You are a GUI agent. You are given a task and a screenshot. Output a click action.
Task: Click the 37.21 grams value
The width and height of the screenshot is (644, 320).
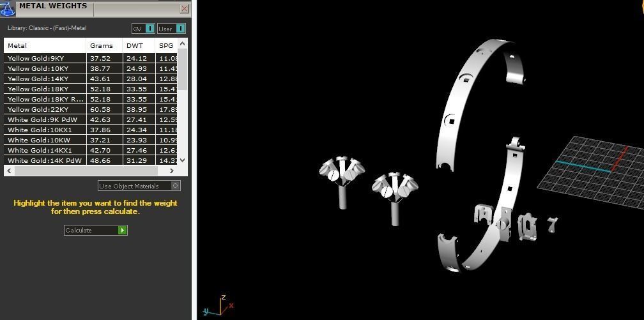(x=101, y=140)
